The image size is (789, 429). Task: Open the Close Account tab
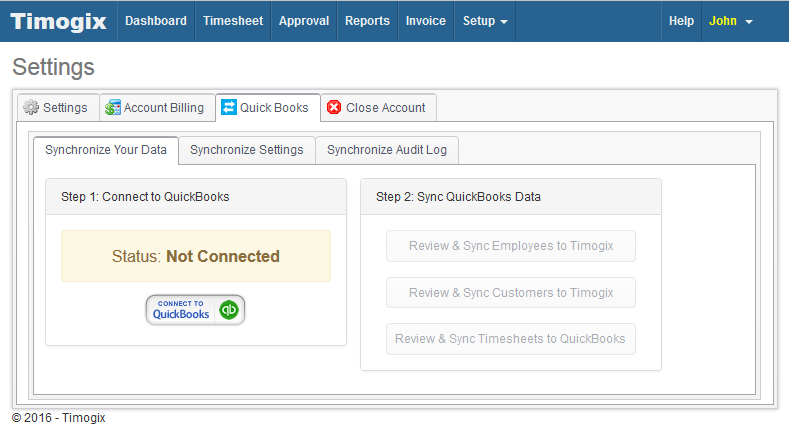tap(378, 108)
